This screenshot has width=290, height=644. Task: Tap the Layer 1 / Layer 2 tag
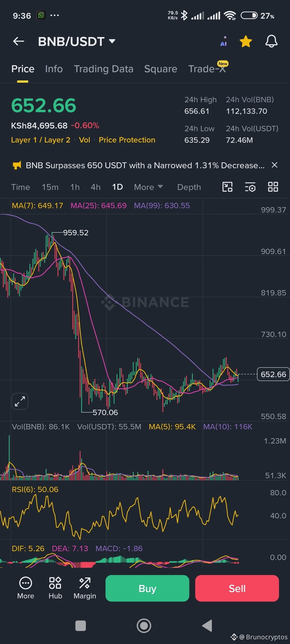(41, 140)
